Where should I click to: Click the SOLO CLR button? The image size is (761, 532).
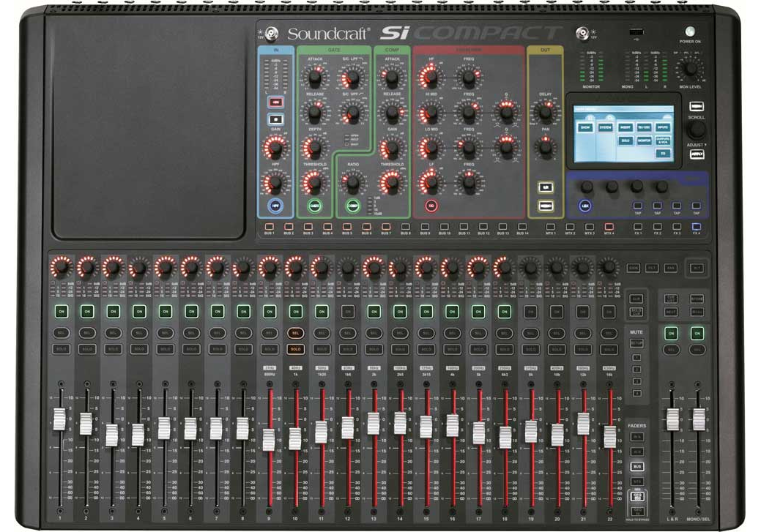636,312
